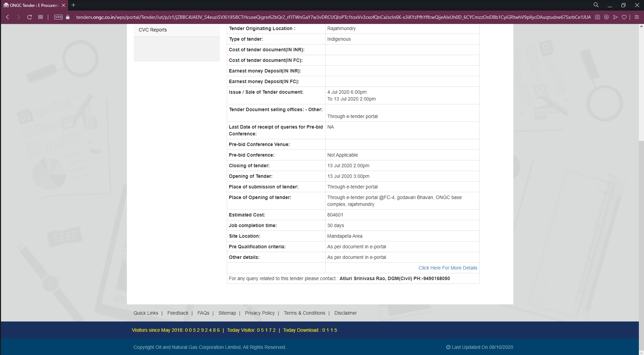
Task: Open the Speed Dial start page grid
Action: (40, 17)
